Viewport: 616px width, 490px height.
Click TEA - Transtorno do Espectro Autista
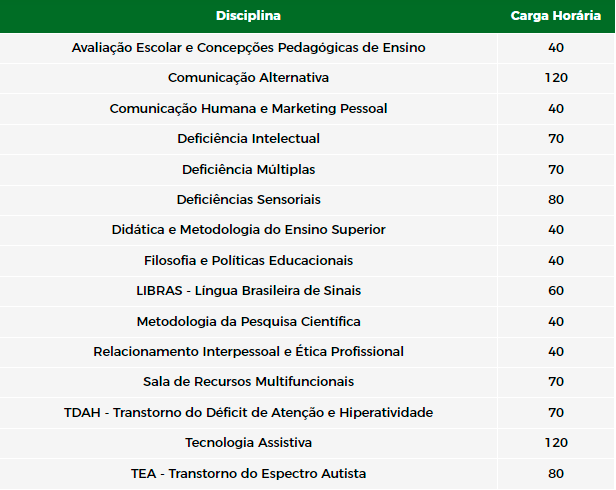tap(248, 473)
